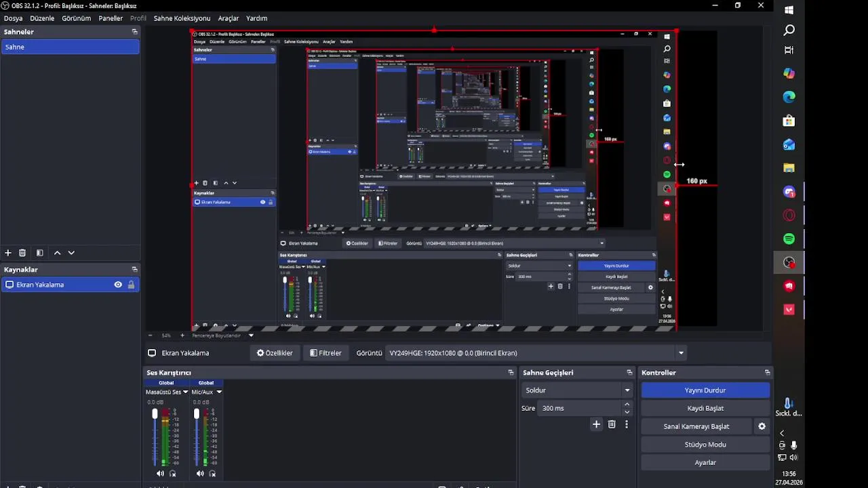The height and width of the screenshot is (488, 868).
Task: Open Araçlar menu
Action: click(228, 18)
